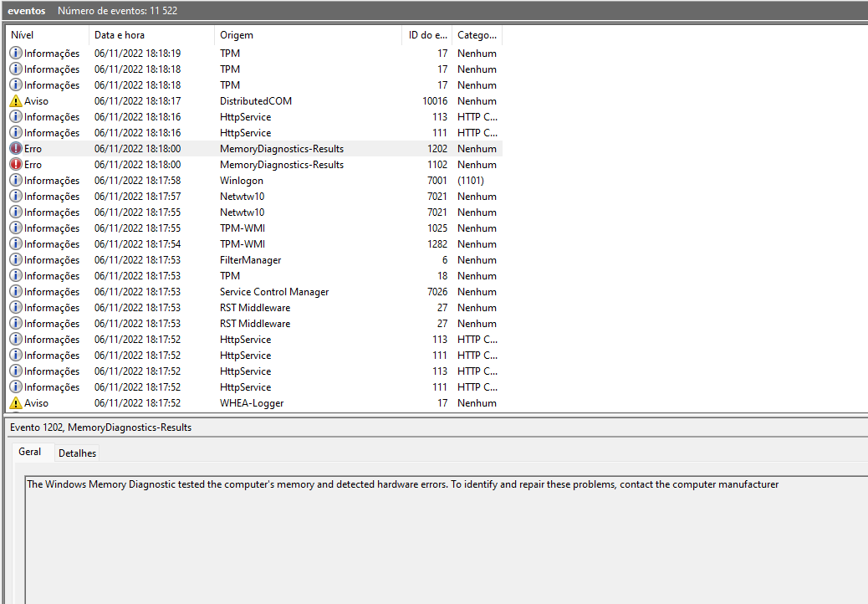The image size is (868, 604).
Task: Click the information icon beside FilterManager
Action: pos(14,259)
